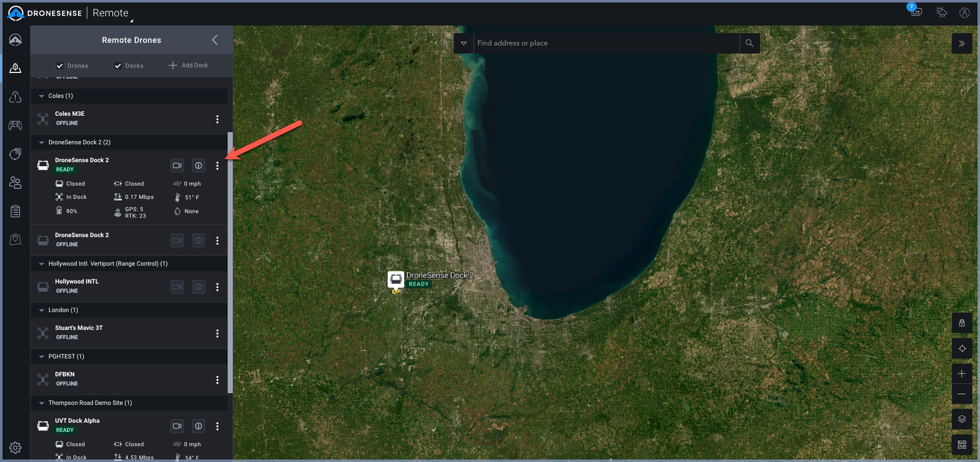Click the Find address or place field

[x=606, y=43]
